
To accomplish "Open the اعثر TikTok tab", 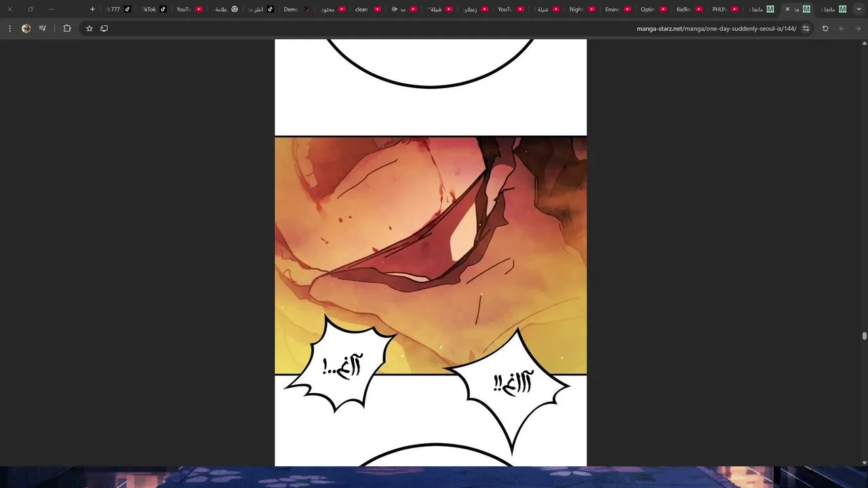I will click(261, 9).
